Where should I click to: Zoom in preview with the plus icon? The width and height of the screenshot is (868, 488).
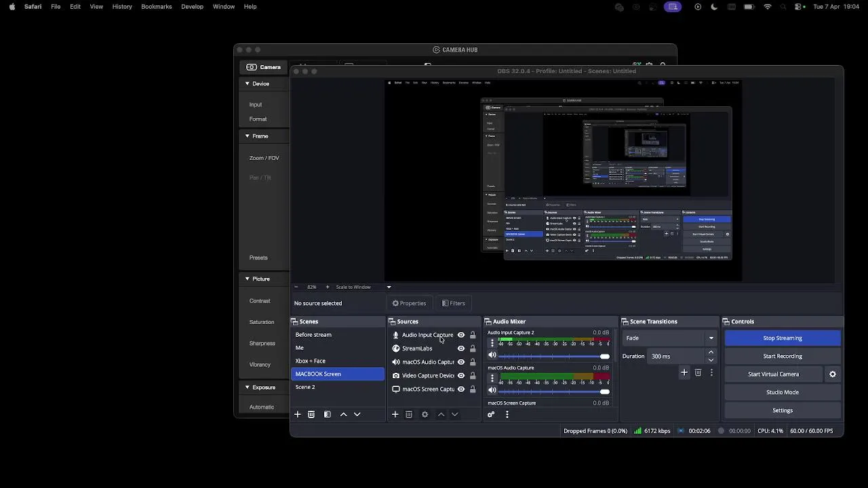328,287
